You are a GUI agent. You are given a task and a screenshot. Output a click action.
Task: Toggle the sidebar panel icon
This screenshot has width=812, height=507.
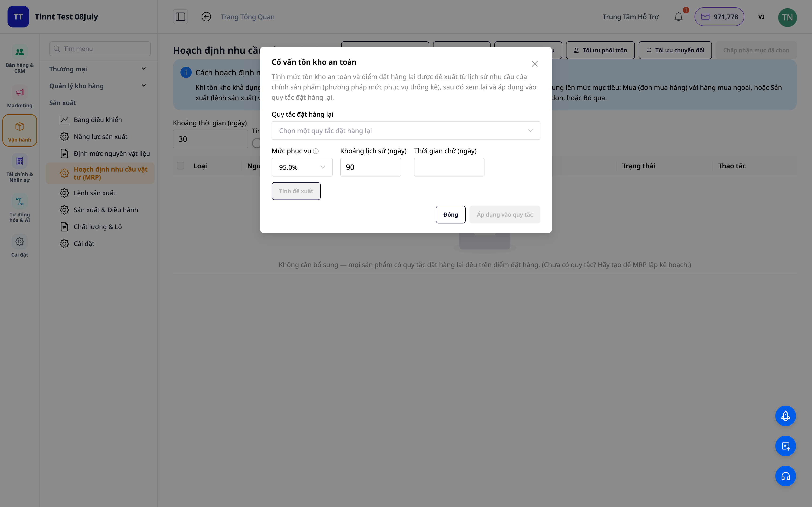coord(180,17)
